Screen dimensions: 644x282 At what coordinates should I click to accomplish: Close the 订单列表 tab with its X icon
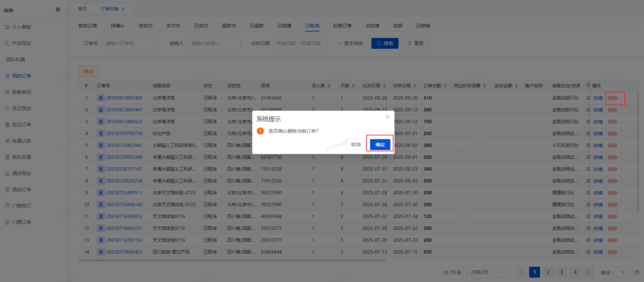[x=123, y=9]
